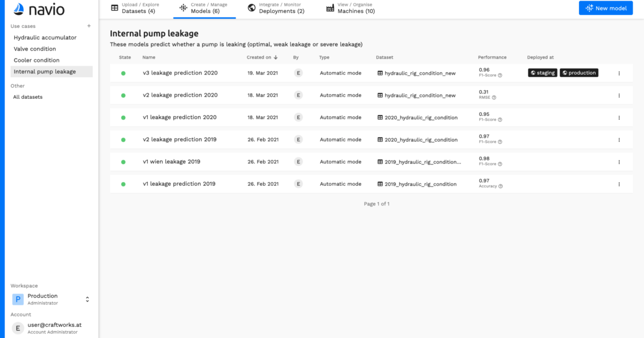Screen dimensions: 644x338
Task: Open three-dot menu for v2 leakage prediction 2019
Action: point(619,139)
